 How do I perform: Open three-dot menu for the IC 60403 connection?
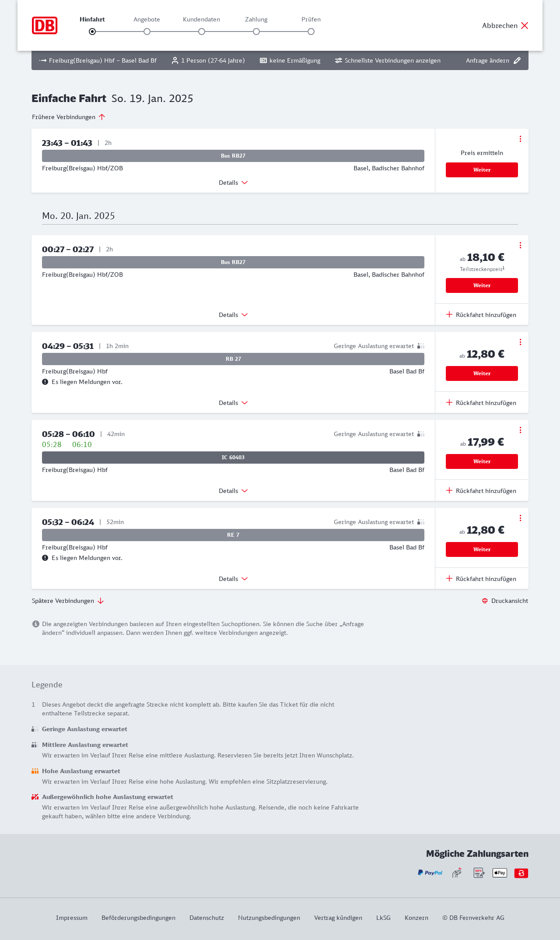point(520,430)
